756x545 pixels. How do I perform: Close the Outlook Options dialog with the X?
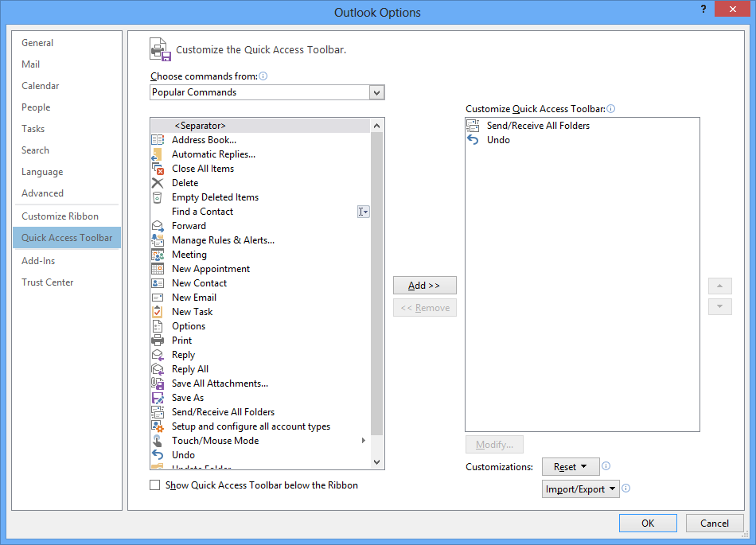click(732, 10)
